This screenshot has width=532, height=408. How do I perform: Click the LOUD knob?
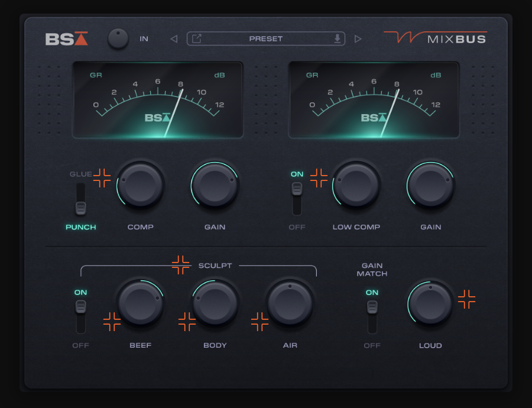click(x=430, y=304)
